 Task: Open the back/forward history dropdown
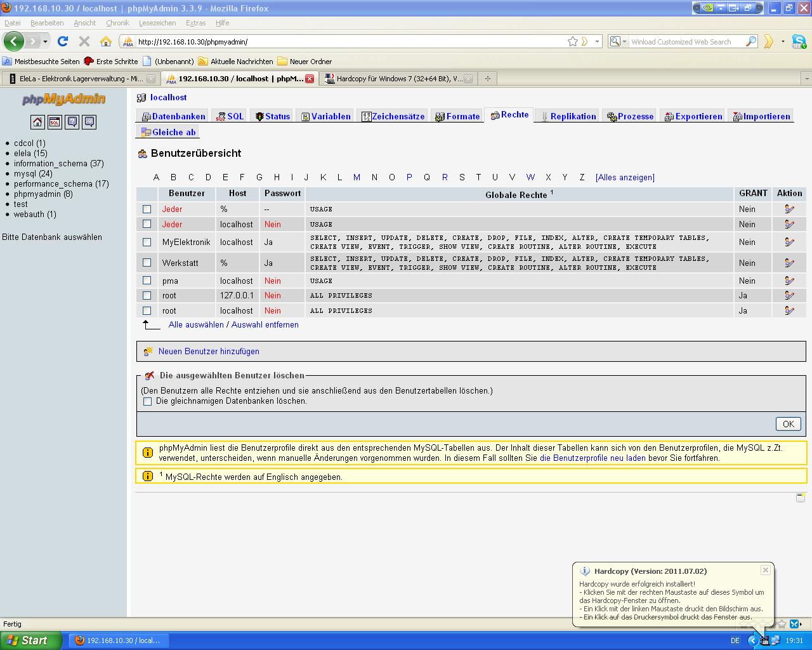45,41
